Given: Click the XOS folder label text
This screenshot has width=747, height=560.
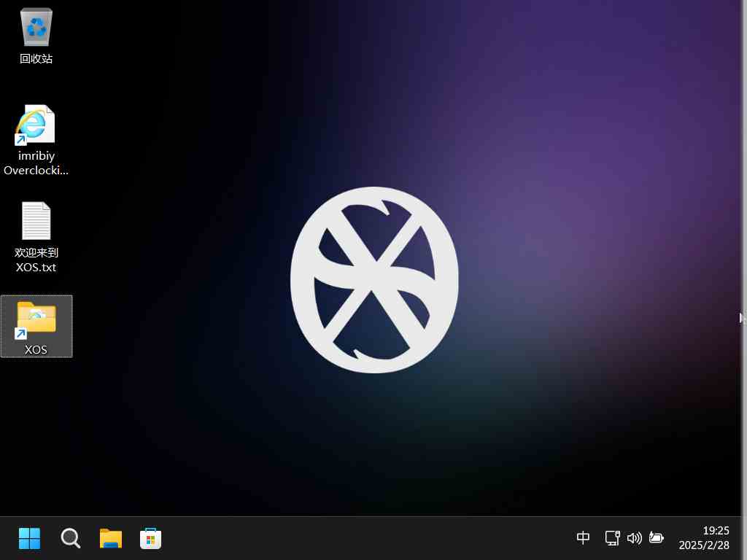Looking at the screenshot, I should 36,349.
